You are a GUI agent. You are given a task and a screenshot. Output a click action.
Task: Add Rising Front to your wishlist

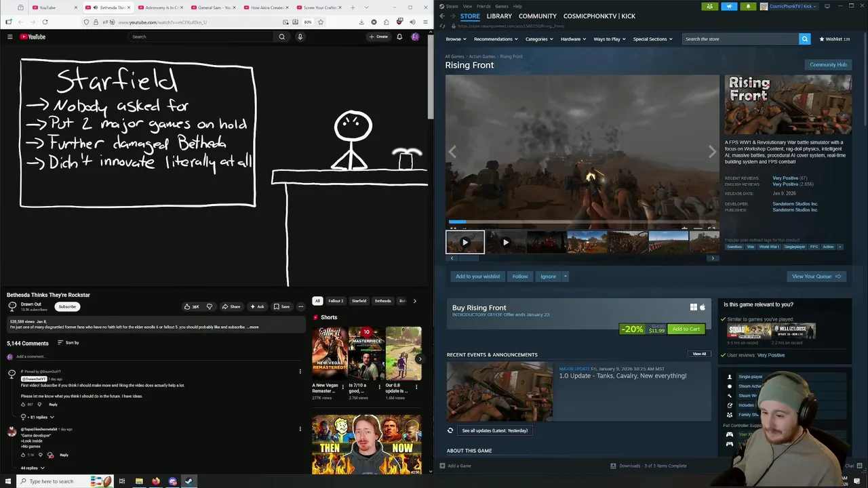(x=477, y=277)
